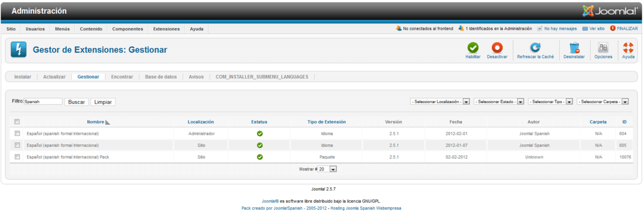Image resolution: width=644 pixels, height=212 pixels.
Task: Open the Ayuda lifebuoy icon
Action: (x=628, y=47)
